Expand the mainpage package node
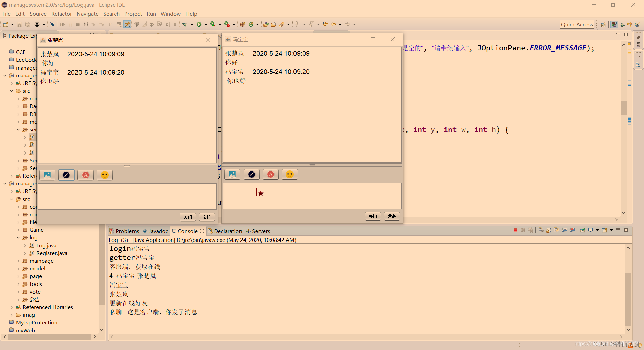The height and width of the screenshot is (350, 644). [18, 261]
